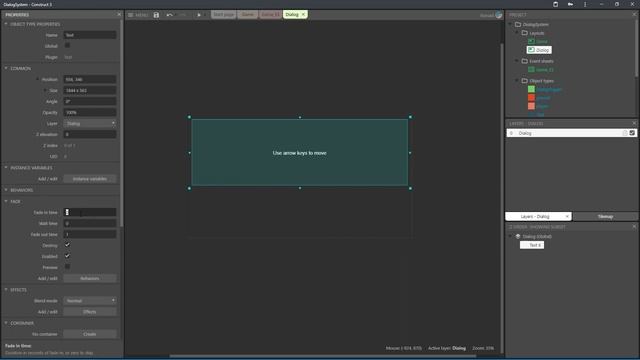640x360 pixels.
Task: Toggle the Destroy checkbox in Fade
Action: pos(67,245)
